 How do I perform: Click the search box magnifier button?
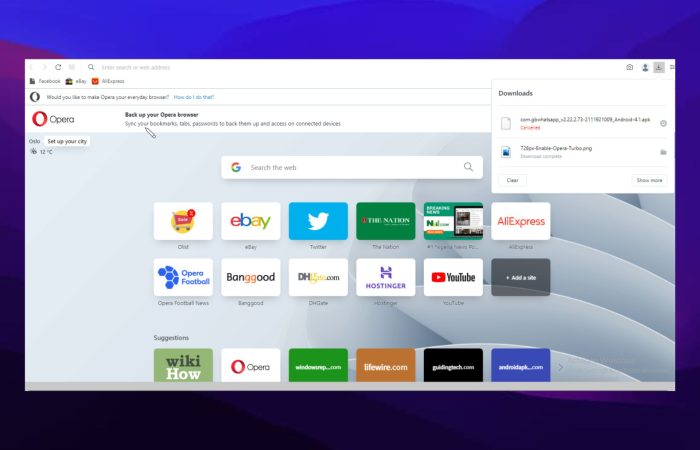tap(468, 167)
